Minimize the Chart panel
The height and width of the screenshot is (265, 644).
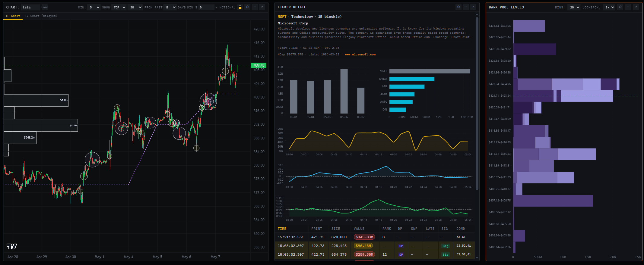(x=255, y=7)
